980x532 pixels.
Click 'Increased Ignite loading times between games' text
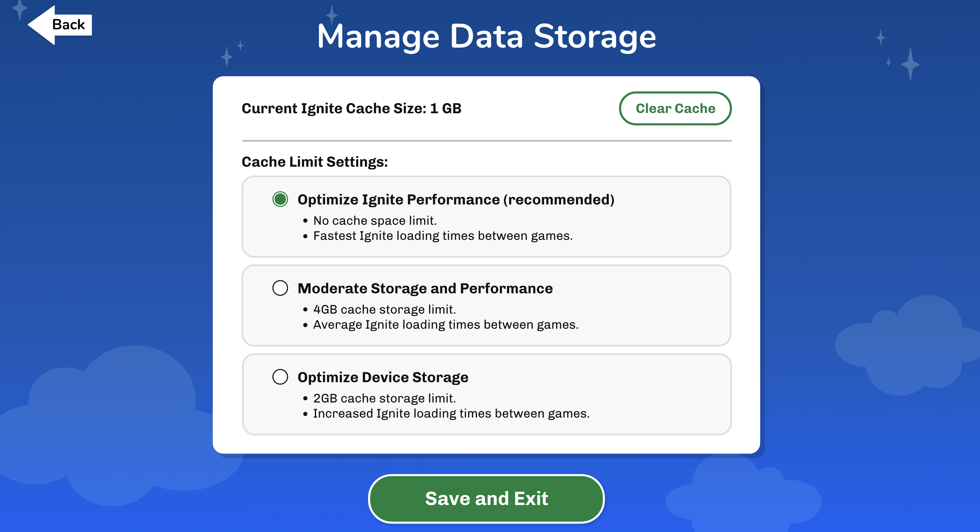pos(451,413)
